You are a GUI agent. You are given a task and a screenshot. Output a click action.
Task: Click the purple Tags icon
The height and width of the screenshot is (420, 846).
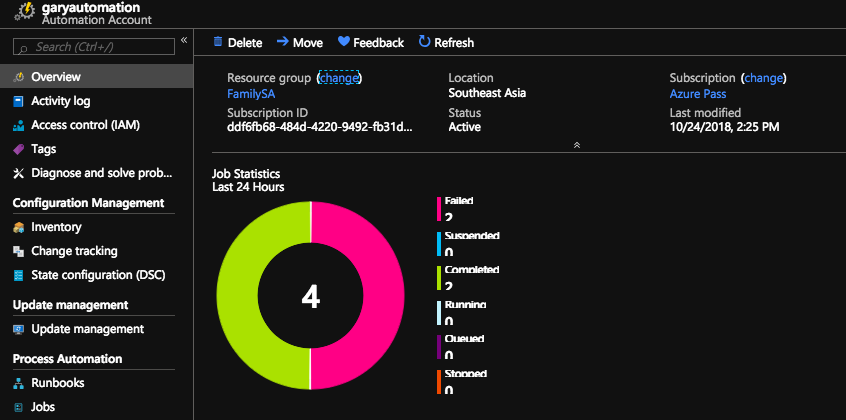pyautogui.click(x=19, y=149)
